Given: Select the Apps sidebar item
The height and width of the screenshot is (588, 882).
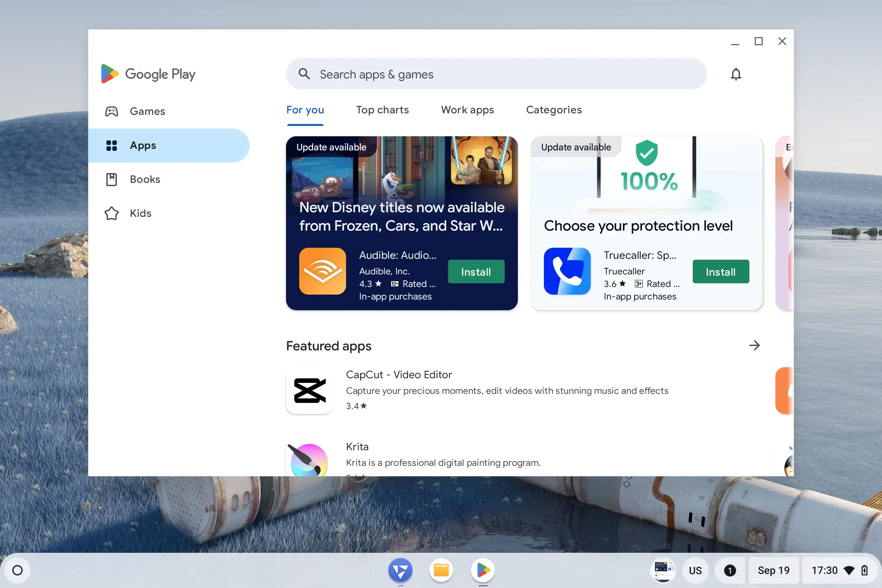Looking at the screenshot, I should click(x=169, y=145).
